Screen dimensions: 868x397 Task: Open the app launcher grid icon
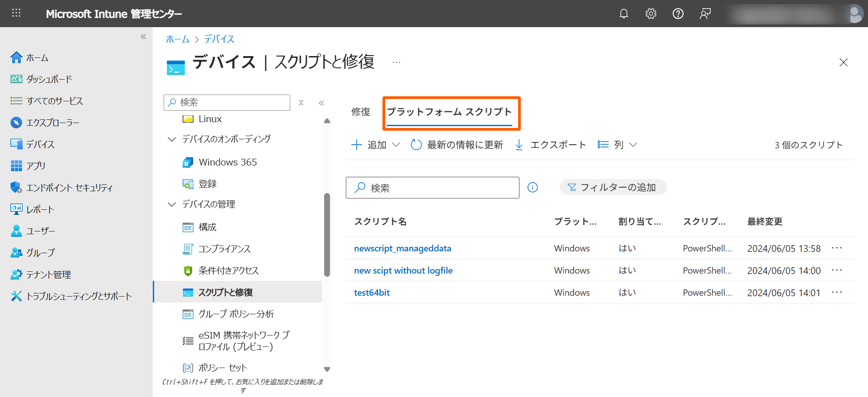coord(16,13)
